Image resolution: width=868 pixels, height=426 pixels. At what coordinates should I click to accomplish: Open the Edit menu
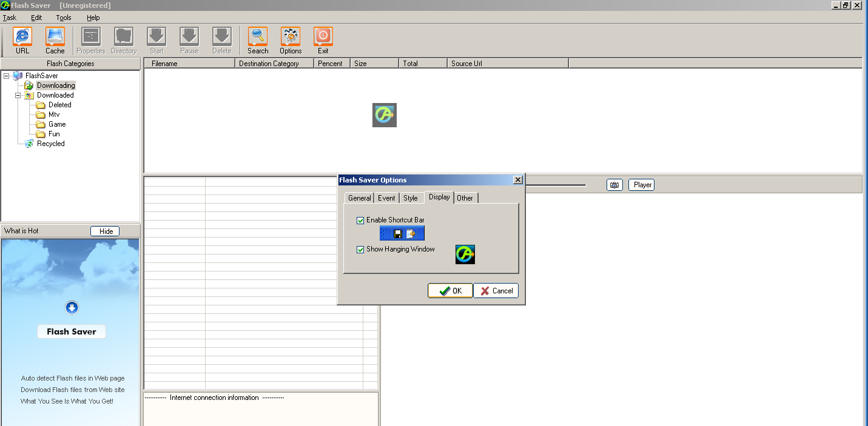[x=36, y=18]
